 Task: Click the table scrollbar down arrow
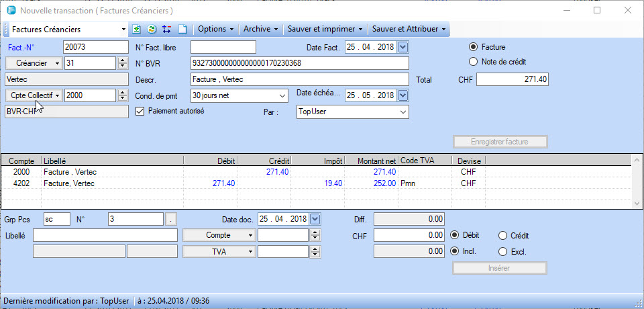(637, 204)
